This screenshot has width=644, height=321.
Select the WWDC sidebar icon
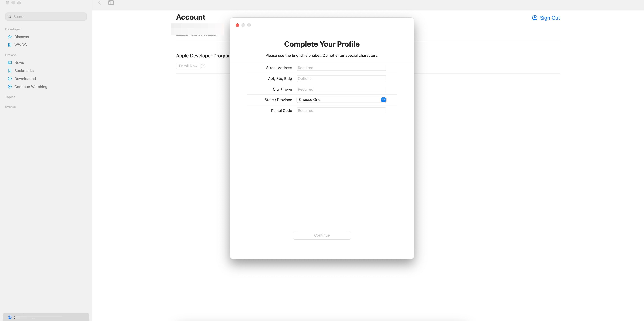[x=10, y=45]
